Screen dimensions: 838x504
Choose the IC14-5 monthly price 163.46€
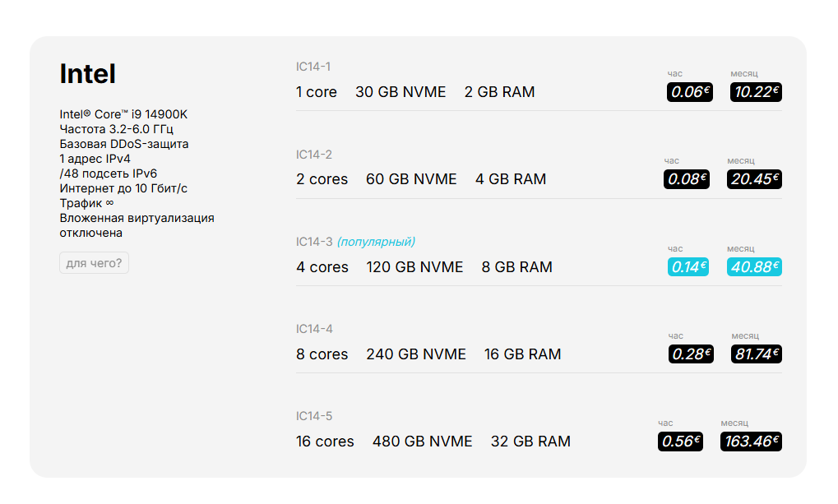[x=751, y=442]
